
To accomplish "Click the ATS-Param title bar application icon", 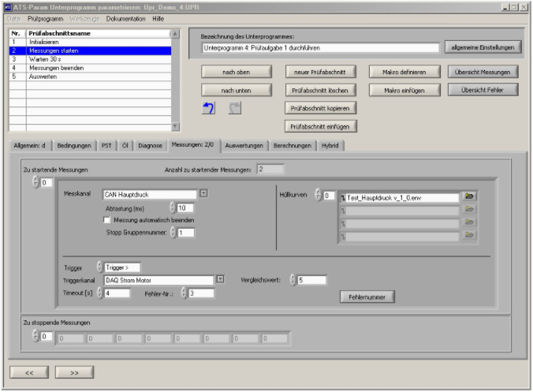I will point(8,7).
